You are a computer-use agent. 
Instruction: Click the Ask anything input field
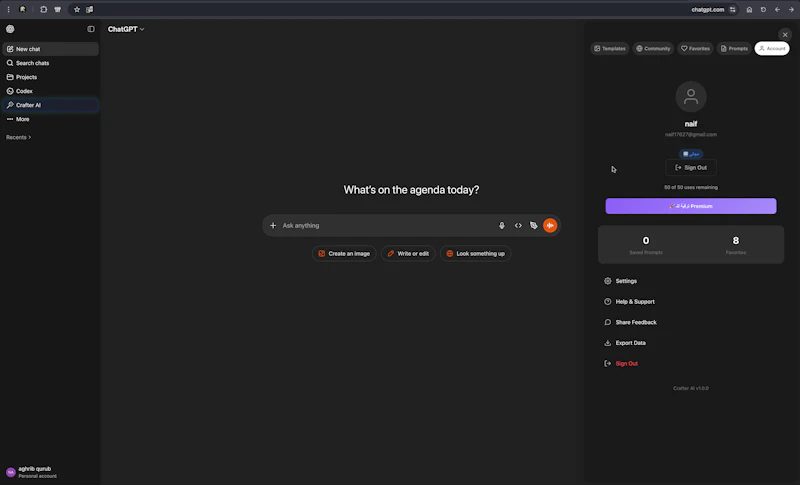pos(388,225)
